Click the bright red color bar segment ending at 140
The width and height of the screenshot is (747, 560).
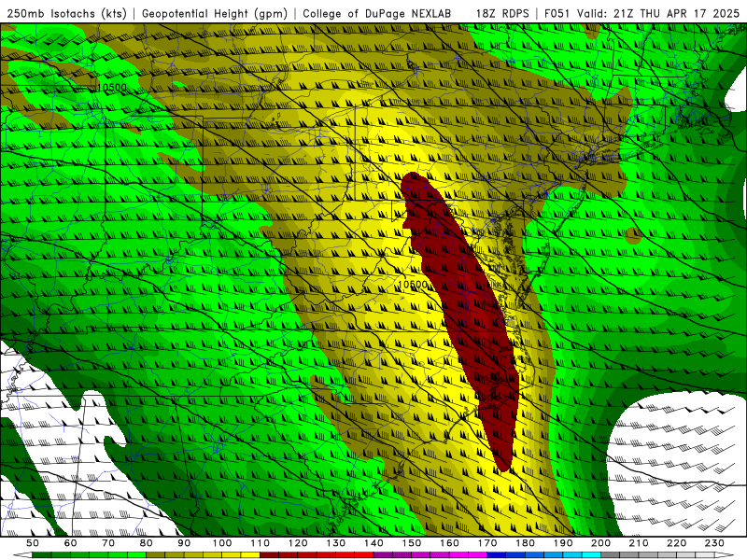coord(364,555)
